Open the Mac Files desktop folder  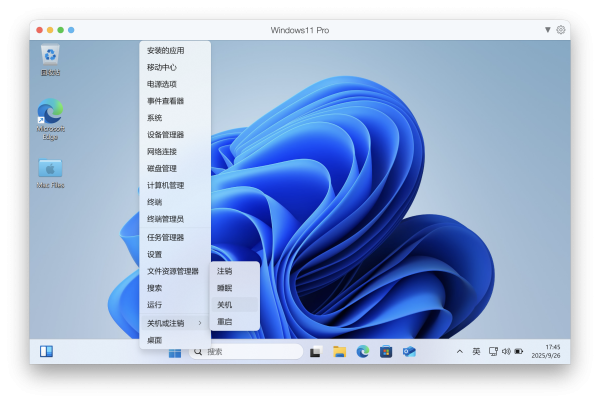(50, 168)
